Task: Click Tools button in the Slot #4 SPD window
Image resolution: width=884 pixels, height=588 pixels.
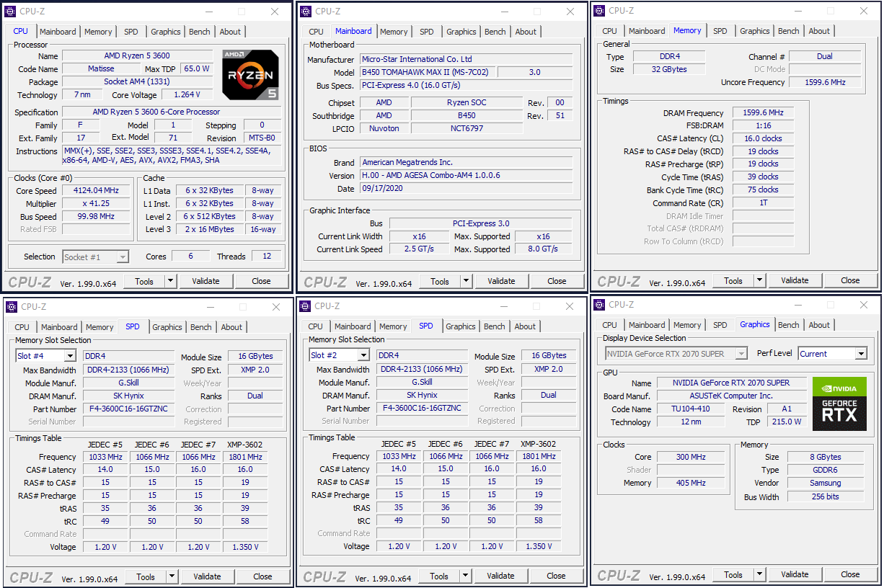Action: (x=146, y=576)
